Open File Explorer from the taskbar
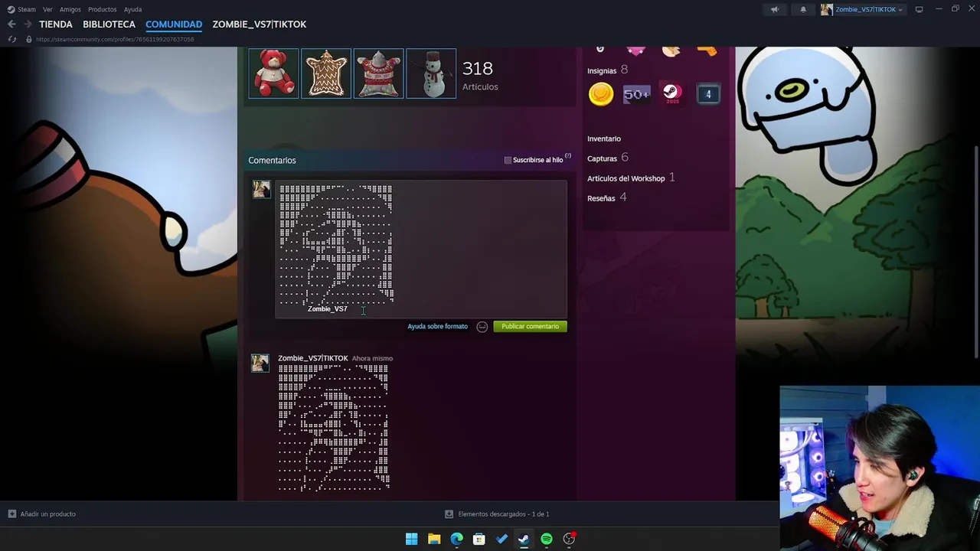 (x=434, y=540)
